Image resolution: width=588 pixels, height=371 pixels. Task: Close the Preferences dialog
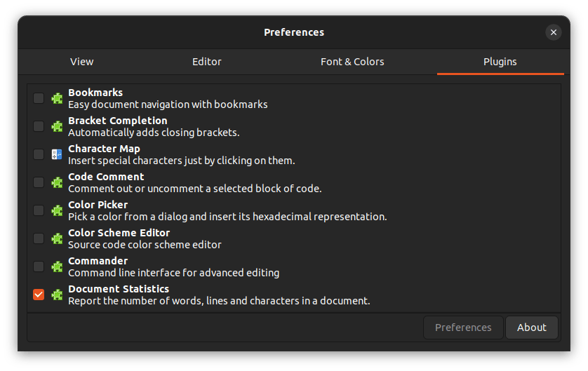click(x=554, y=32)
